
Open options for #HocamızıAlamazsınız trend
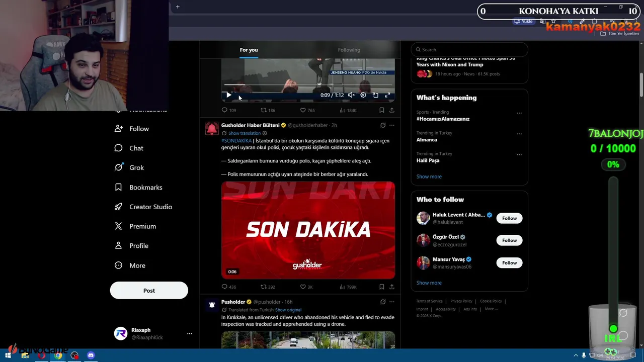tap(519, 113)
